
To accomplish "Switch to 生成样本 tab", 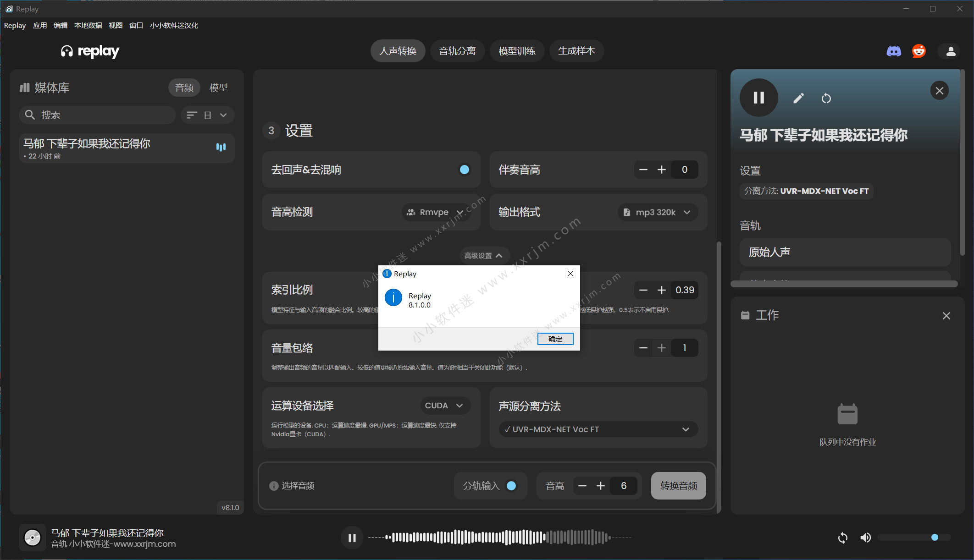I will (x=576, y=51).
